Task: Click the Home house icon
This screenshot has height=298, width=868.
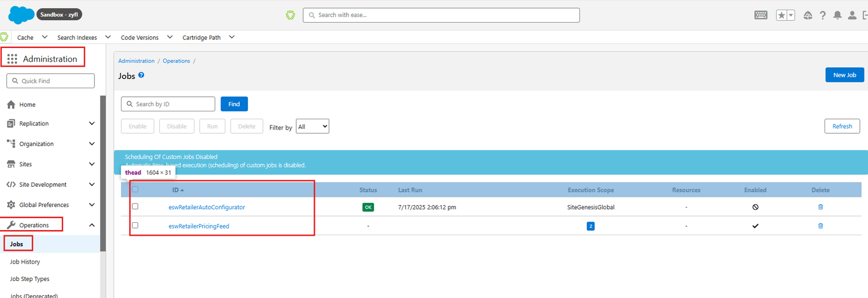Action: (x=11, y=105)
